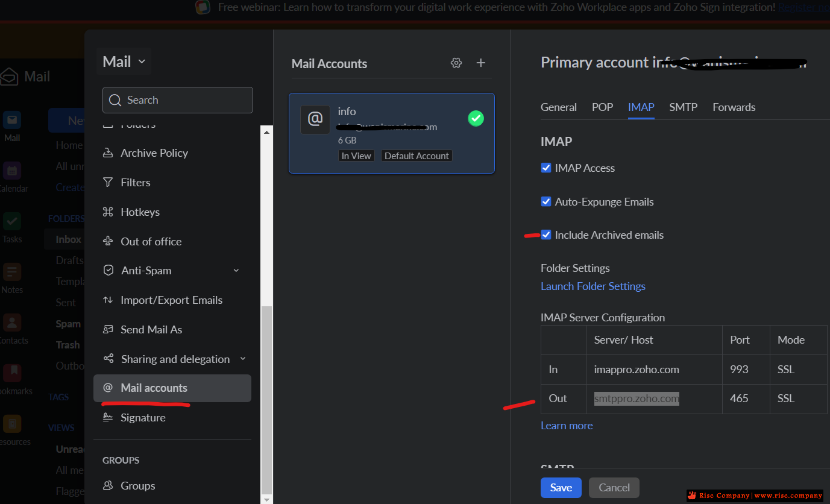830x504 pixels.
Task: Click the Out of office airplane icon
Action: [x=108, y=241]
